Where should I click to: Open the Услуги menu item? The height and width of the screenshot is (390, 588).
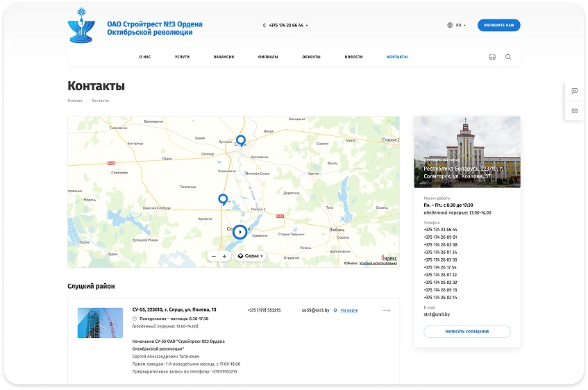coord(183,57)
